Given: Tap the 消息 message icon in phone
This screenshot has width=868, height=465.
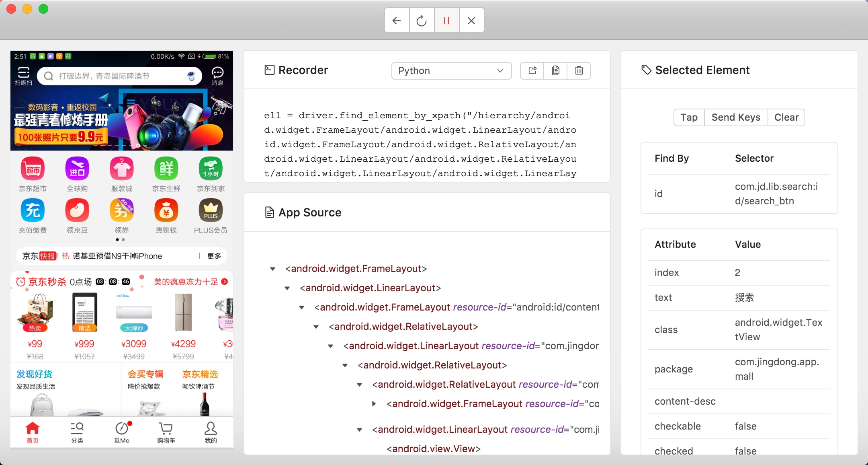Looking at the screenshot, I should coord(217,76).
